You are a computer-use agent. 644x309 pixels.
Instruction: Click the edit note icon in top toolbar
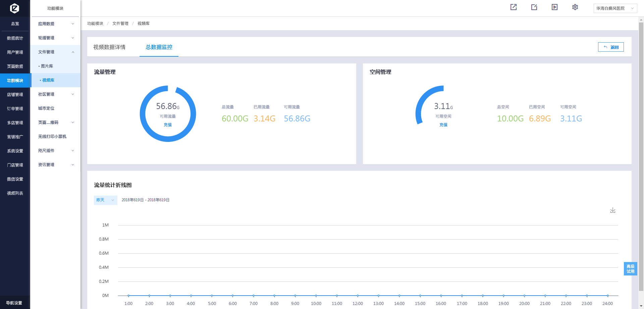534,7
